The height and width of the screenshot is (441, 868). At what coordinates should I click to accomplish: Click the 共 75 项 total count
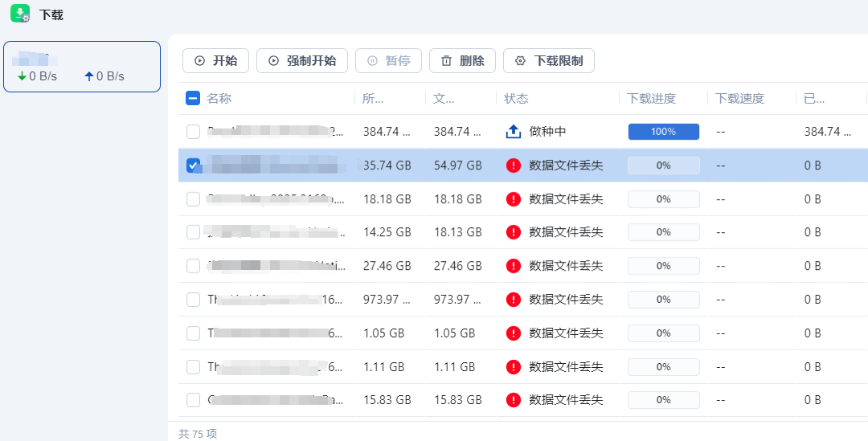pyautogui.click(x=198, y=434)
